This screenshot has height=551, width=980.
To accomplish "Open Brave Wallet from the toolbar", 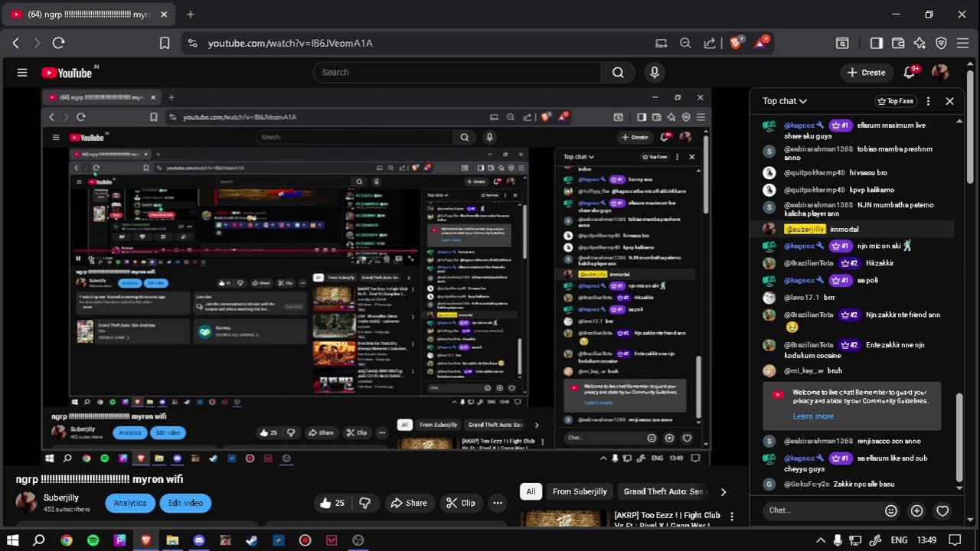I will pyautogui.click(x=898, y=44).
